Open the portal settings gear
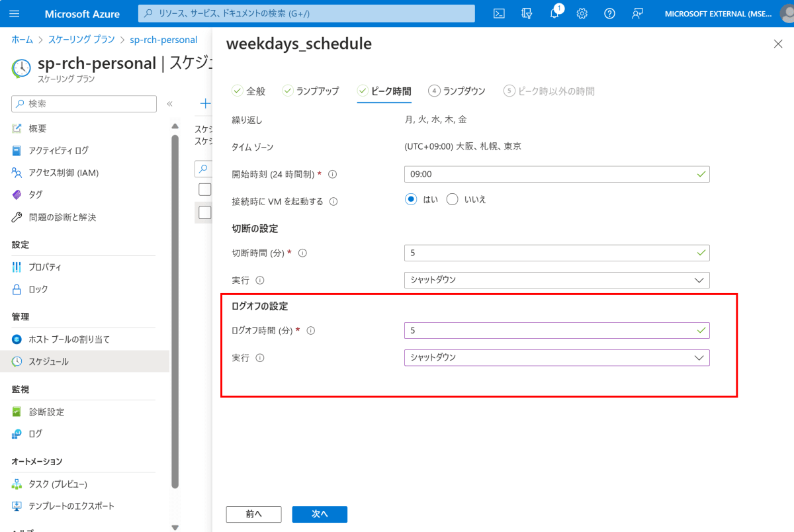 pyautogui.click(x=582, y=13)
